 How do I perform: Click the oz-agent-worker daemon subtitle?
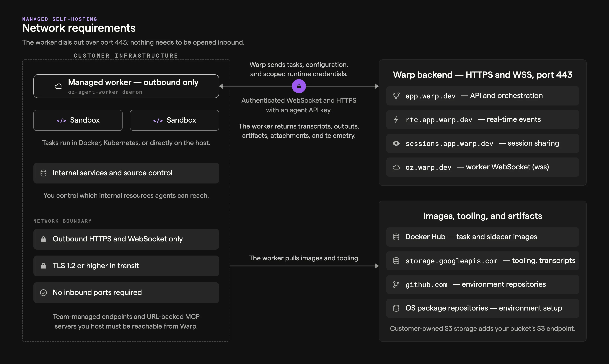tap(105, 92)
